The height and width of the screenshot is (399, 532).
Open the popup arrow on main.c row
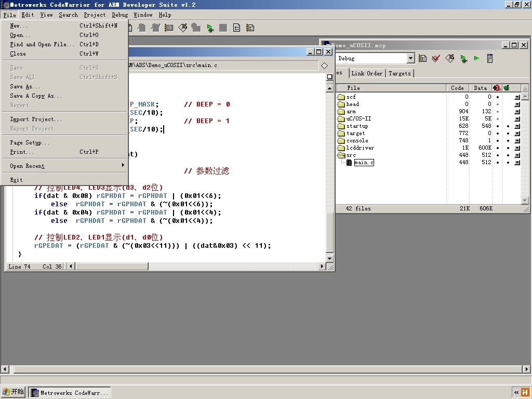click(x=517, y=163)
